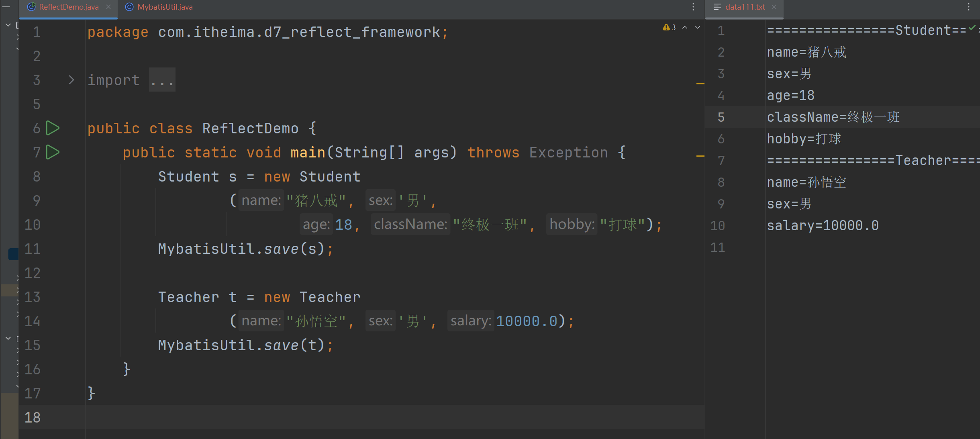
Task: Open data111.txt pane three-dot options menu
Action: (x=969, y=7)
